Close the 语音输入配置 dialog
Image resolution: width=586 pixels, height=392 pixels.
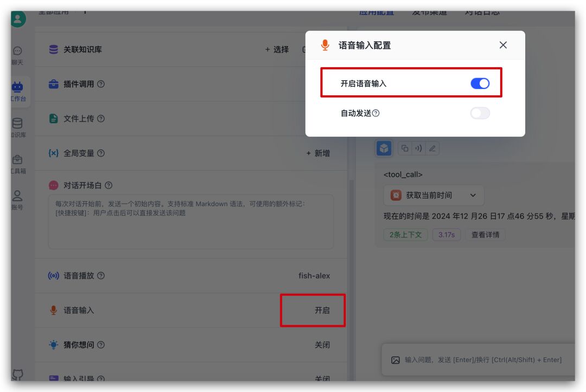pyautogui.click(x=503, y=45)
